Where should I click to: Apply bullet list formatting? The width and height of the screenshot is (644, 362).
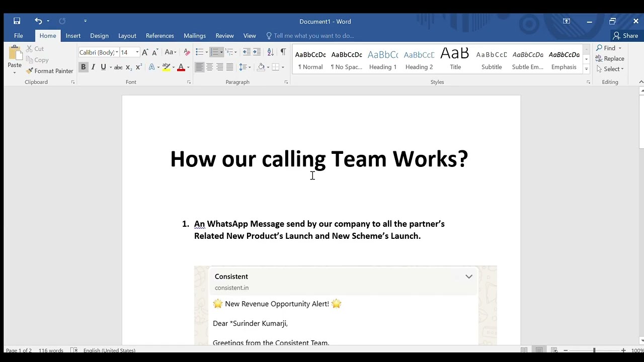tap(199, 52)
